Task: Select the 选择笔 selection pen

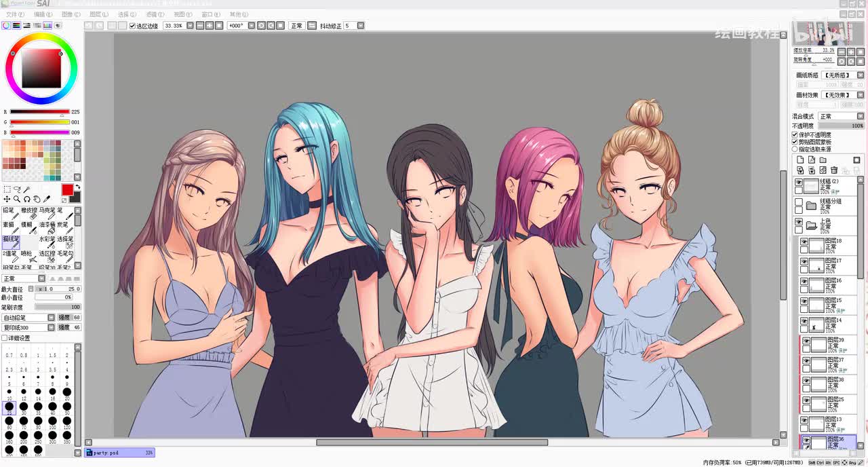Action: (65, 243)
